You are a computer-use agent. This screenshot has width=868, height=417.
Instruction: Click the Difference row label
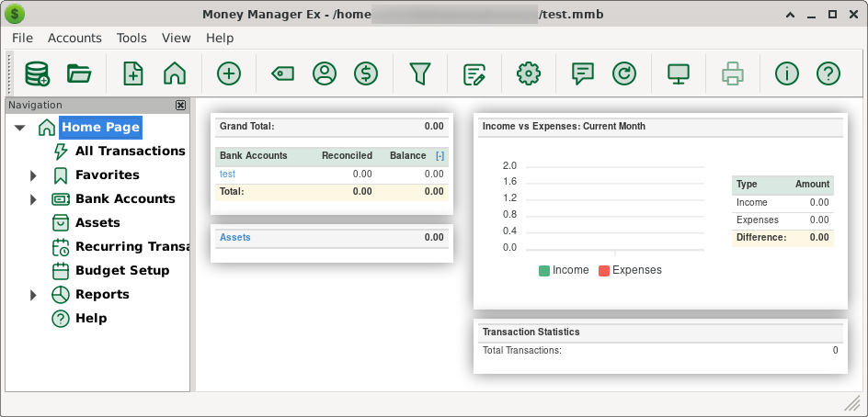761,238
